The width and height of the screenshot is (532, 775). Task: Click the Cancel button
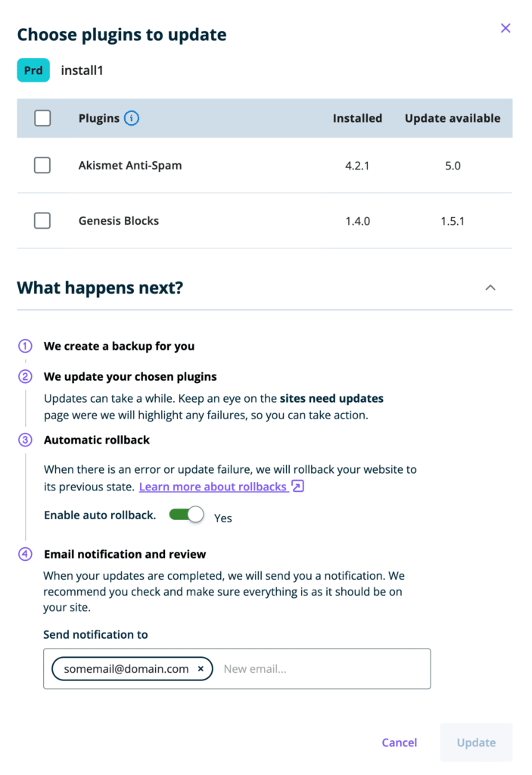tap(400, 742)
